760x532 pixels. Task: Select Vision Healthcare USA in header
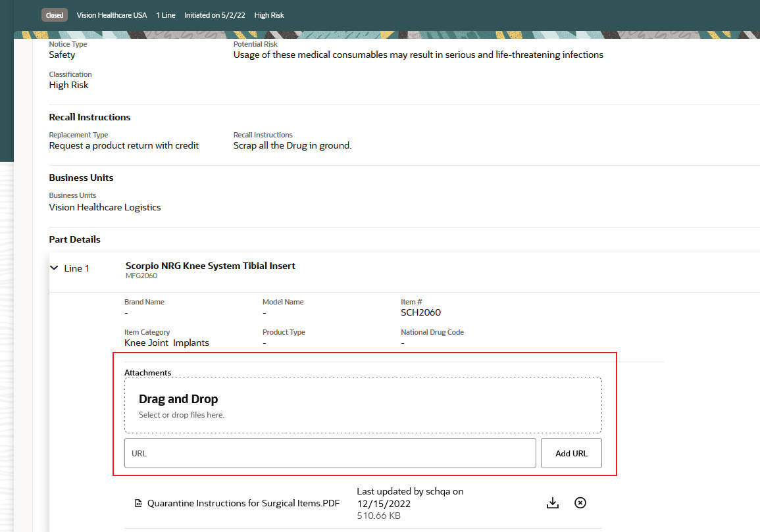[x=111, y=15]
